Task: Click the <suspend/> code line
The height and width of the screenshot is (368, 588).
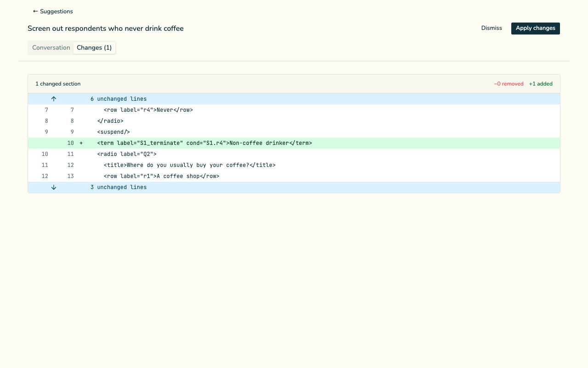Action: 294,132
